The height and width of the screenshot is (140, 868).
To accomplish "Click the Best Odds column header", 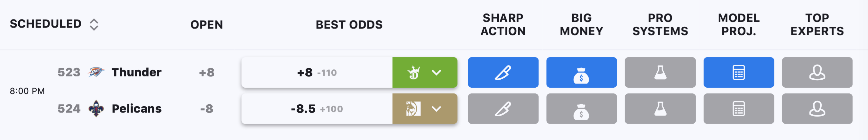I will coord(349,25).
